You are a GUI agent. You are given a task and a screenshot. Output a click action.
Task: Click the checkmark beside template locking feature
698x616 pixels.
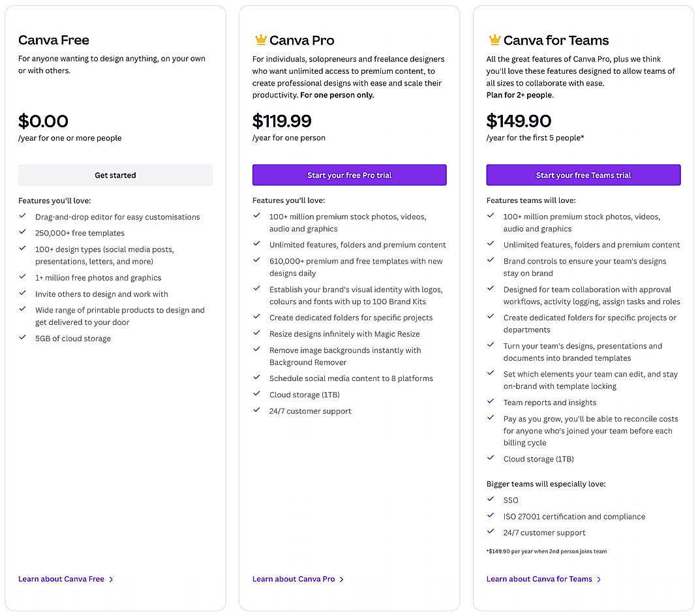click(491, 374)
